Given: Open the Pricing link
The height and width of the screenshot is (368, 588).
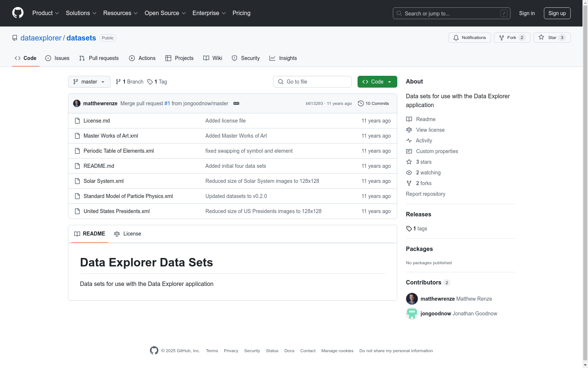Looking at the screenshot, I should pos(241,13).
